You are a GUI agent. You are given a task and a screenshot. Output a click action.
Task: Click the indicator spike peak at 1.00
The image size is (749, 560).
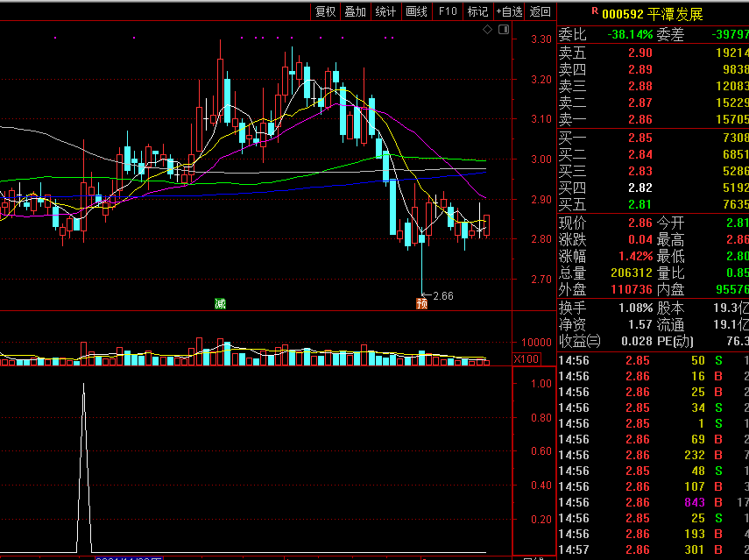[x=83, y=384]
